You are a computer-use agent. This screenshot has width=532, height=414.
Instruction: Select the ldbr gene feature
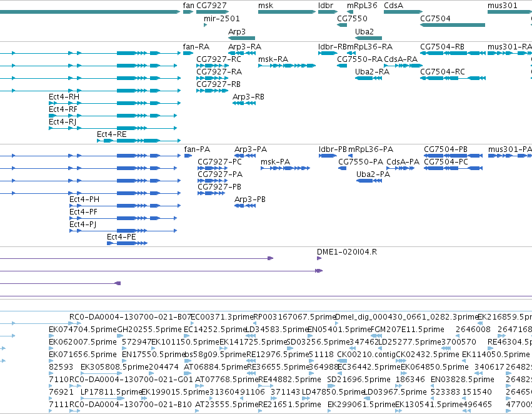[328, 12]
